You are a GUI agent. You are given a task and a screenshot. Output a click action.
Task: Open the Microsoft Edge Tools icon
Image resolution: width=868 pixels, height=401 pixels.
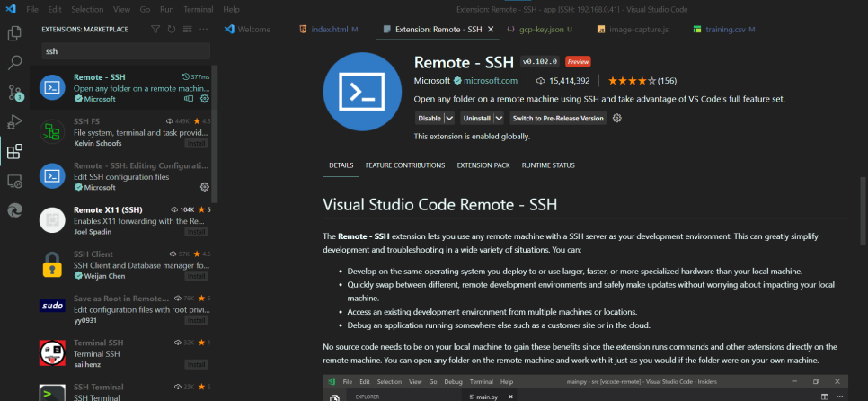14,209
